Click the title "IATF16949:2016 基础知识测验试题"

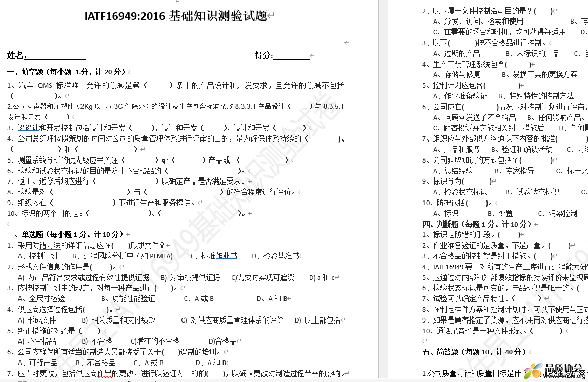[175, 16]
